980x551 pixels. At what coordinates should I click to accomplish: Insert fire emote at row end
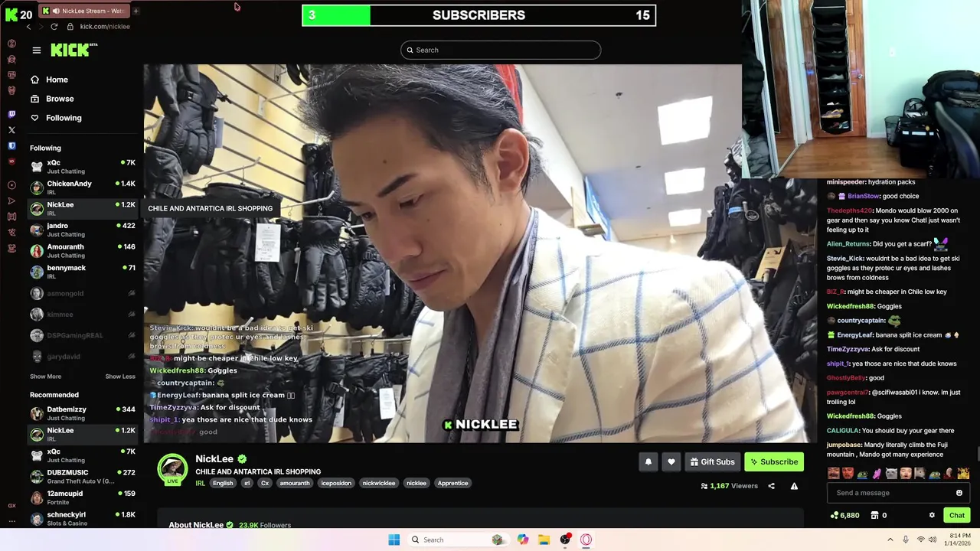click(x=963, y=474)
